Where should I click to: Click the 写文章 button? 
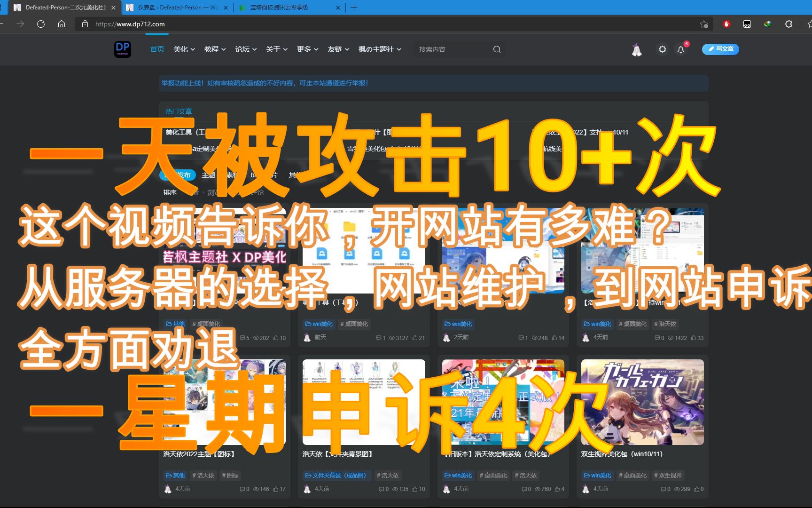pos(720,49)
